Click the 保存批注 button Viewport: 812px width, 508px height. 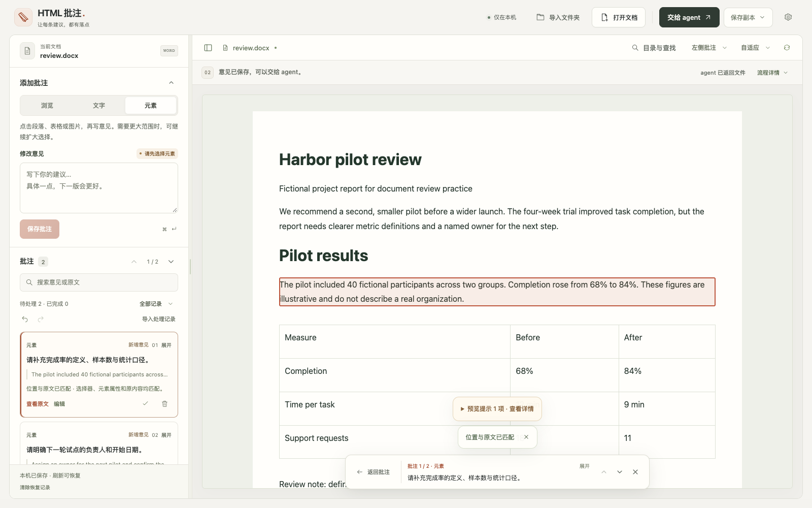40,229
